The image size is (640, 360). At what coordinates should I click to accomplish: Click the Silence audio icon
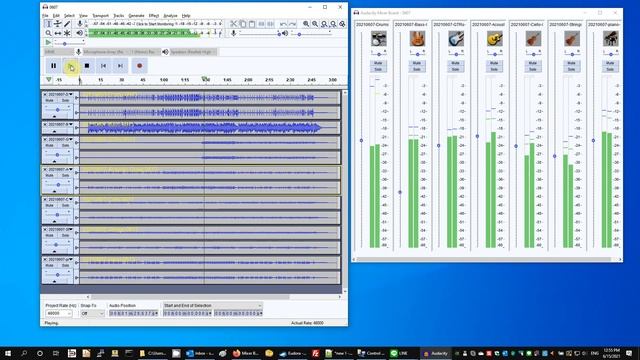pos(270,24)
